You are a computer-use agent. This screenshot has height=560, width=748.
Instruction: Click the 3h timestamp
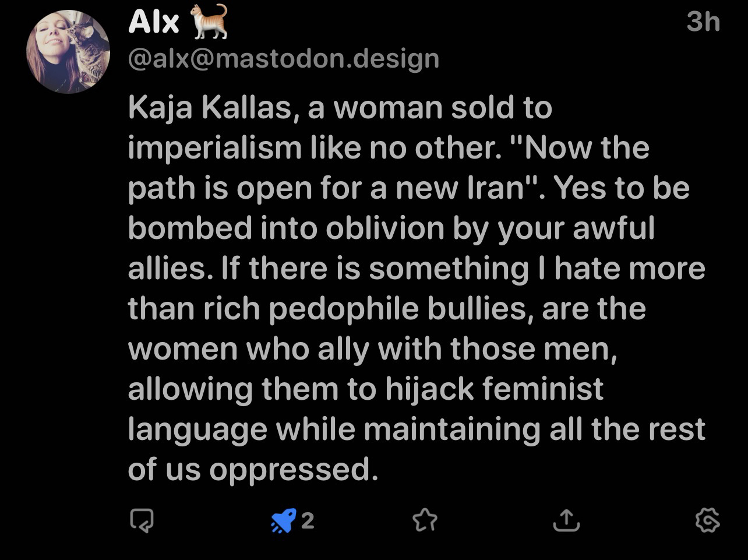click(703, 23)
